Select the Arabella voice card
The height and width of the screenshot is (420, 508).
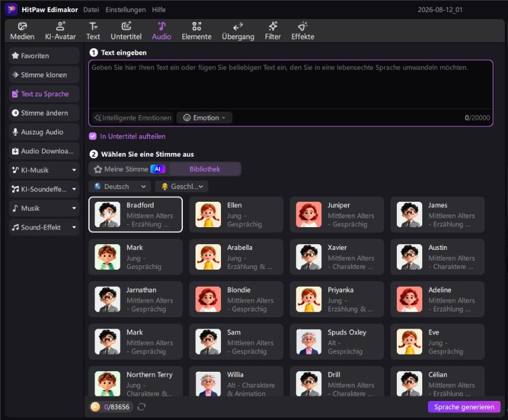point(236,257)
